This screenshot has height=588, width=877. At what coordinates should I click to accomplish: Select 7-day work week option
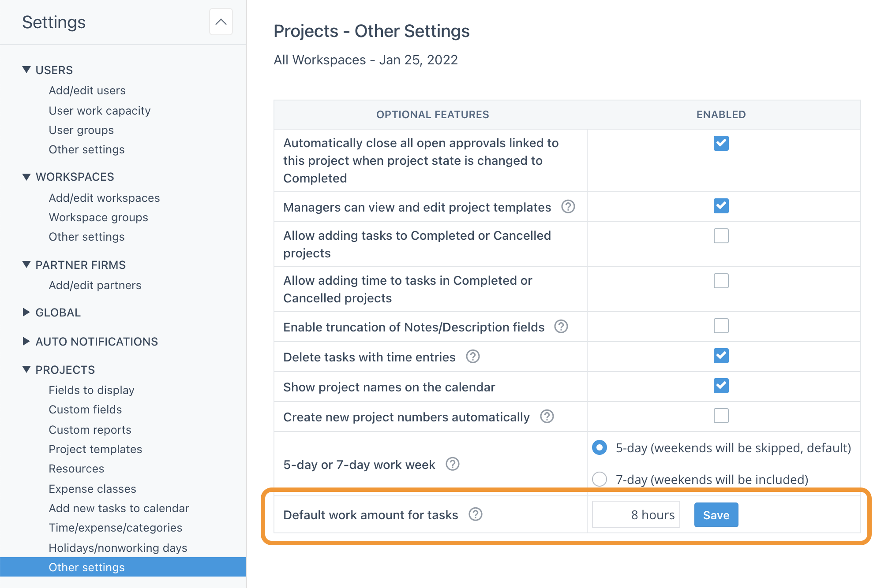(600, 480)
